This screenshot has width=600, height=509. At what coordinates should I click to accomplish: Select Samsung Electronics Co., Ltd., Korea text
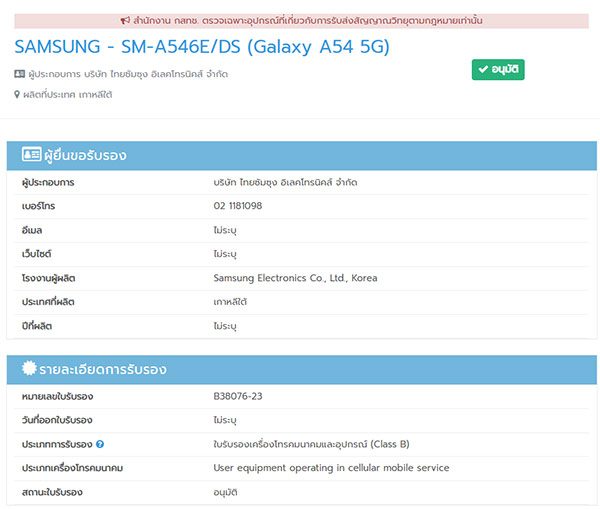(x=295, y=278)
